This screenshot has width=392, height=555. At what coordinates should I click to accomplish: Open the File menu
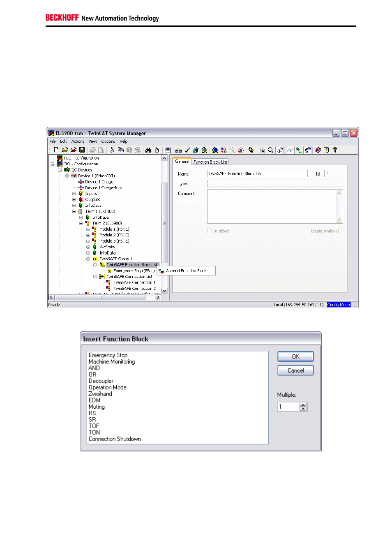click(x=53, y=141)
